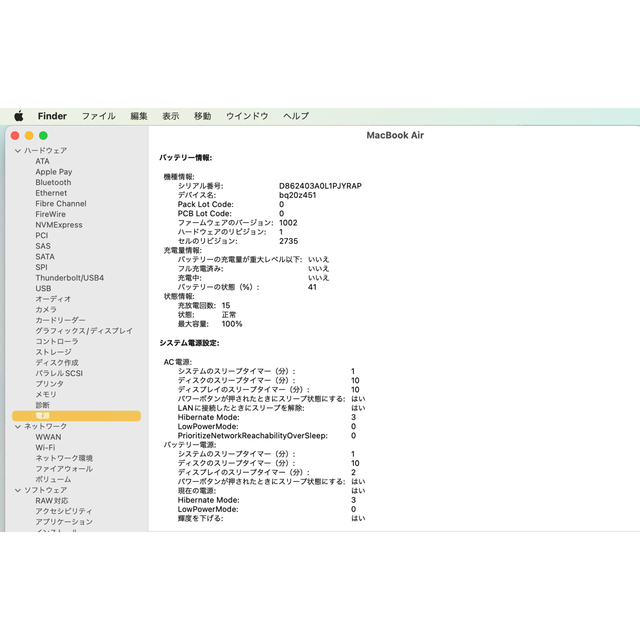Click serial number D862403A0L1PJYRAP

click(x=320, y=186)
